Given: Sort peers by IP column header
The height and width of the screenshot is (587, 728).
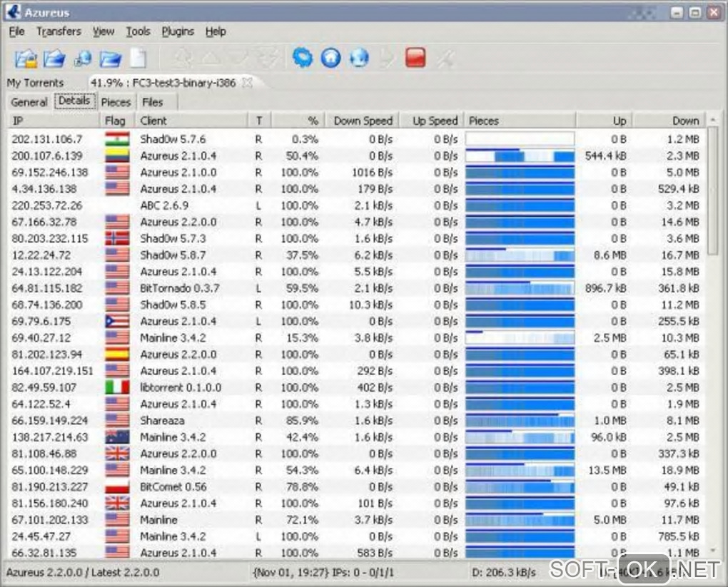Looking at the screenshot, I should 54,121.
